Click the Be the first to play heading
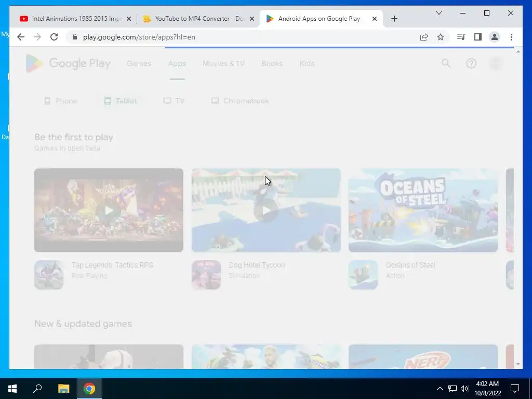 pos(74,137)
